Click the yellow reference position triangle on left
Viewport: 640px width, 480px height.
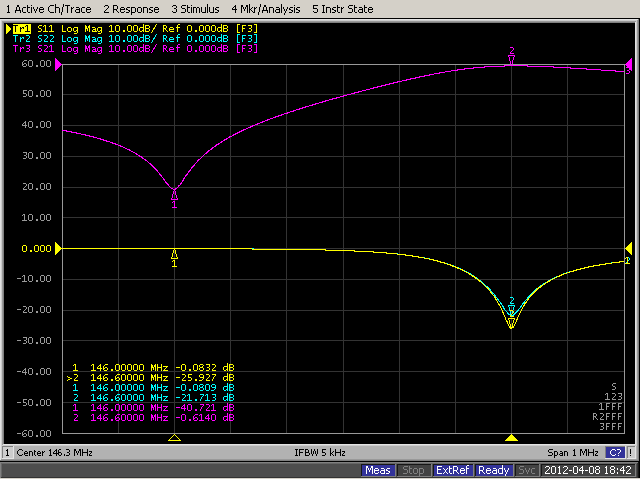tap(58, 248)
